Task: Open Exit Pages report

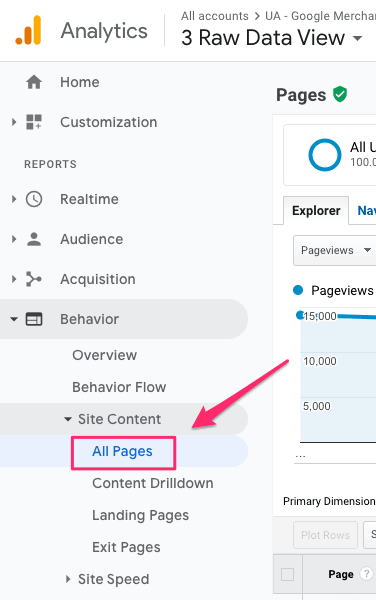Action: (126, 548)
